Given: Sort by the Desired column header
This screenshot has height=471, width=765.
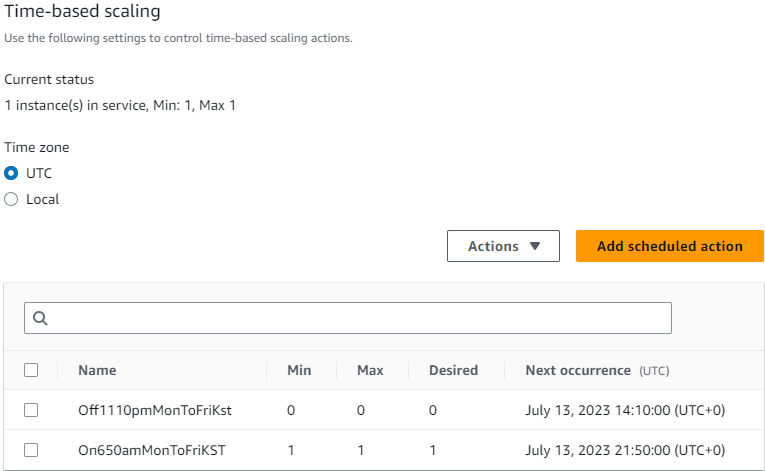Looking at the screenshot, I should [453, 370].
